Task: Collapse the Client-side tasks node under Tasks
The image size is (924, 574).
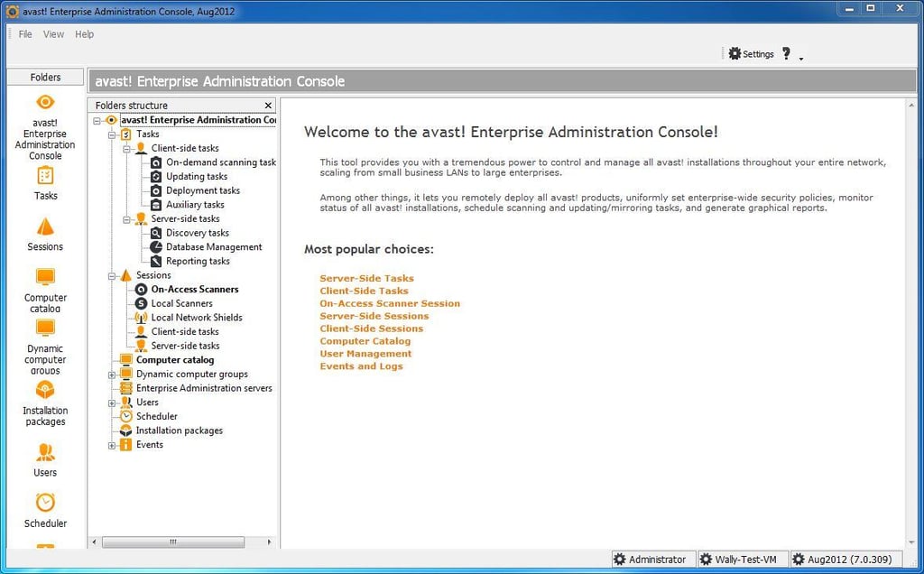Action: 126,149
